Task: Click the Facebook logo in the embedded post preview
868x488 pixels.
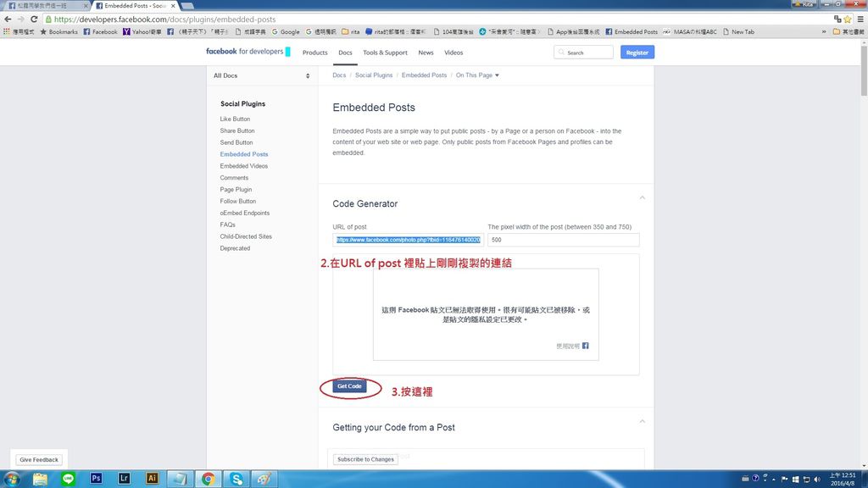Action: pyautogui.click(x=585, y=346)
